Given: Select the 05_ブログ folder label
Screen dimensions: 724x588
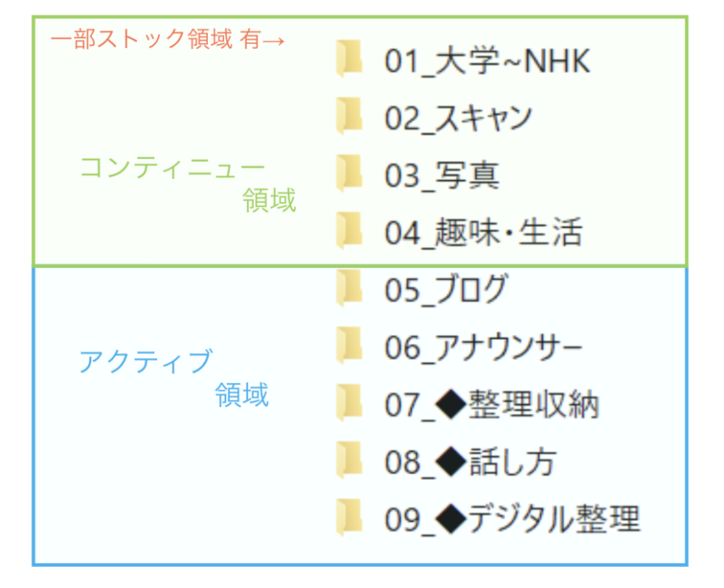Looking at the screenshot, I should tap(446, 290).
